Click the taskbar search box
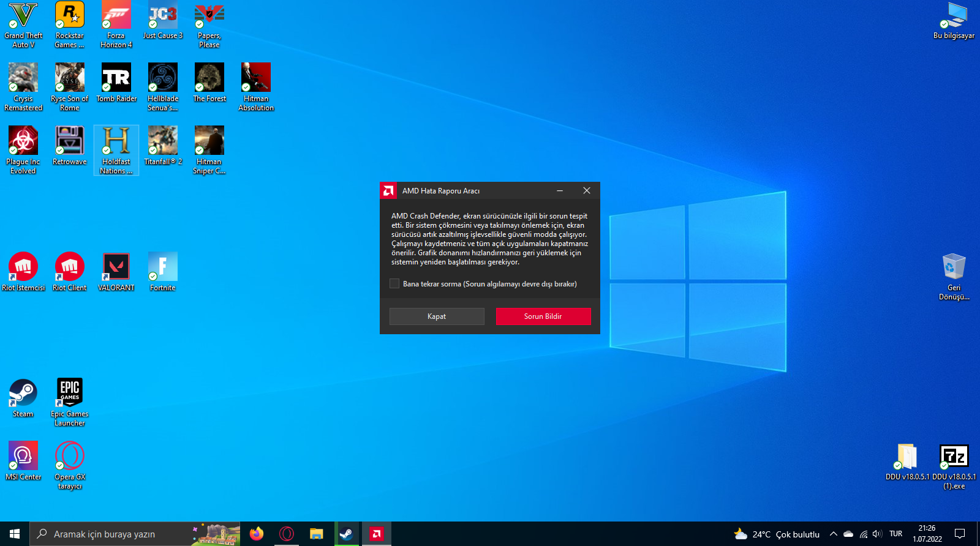Viewport: 980px width, 546px height. pyautogui.click(x=135, y=534)
